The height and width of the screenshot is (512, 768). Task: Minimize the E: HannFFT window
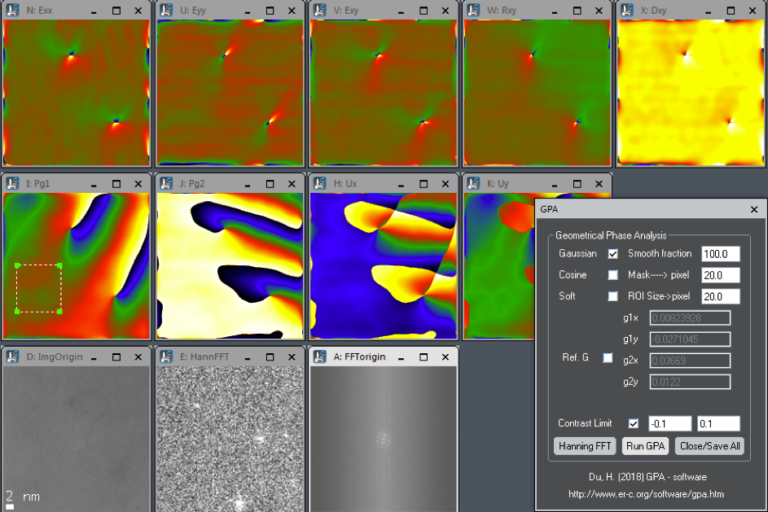tap(247, 357)
